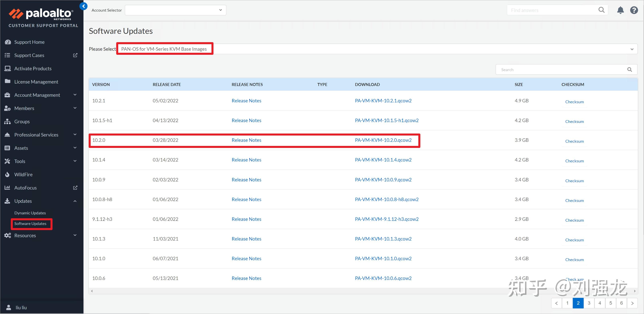Click the table search magnifier icon
Image resolution: width=644 pixels, height=314 pixels.
point(629,70)
